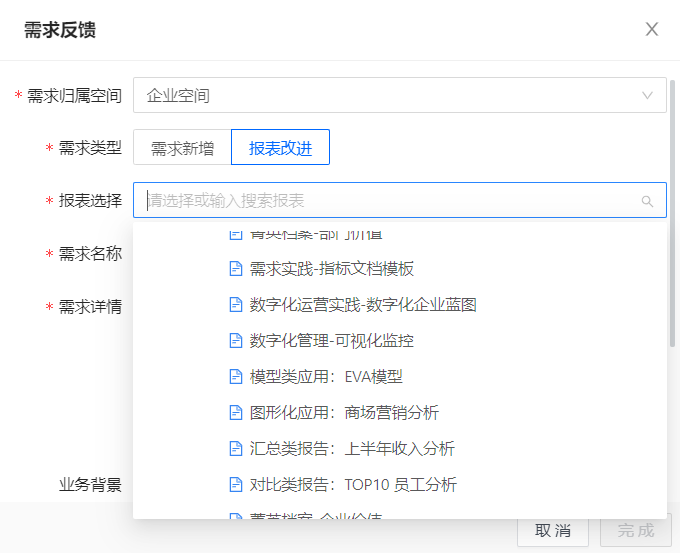Open the 需求归属空间 dropdown arrow
Viewport: 680px width, 553px height.
(x=647, y=96)
